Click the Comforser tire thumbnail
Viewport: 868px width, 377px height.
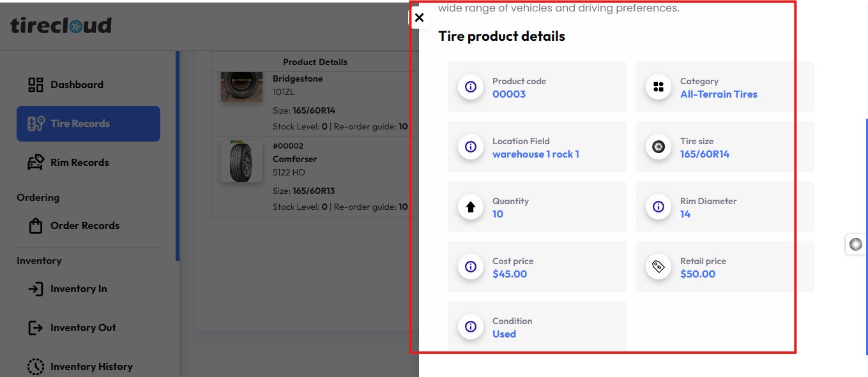coord(241,161)
